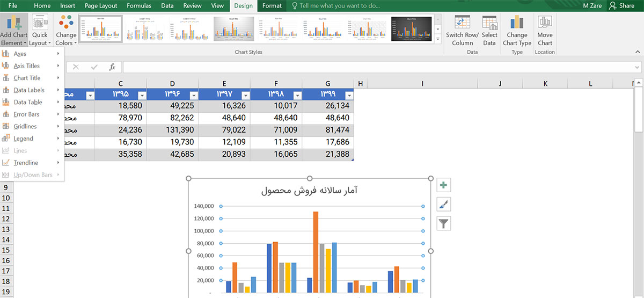
Task: Click the Chart Filters funnel icon
Action: pyautogui.click(x=443, y=223)
